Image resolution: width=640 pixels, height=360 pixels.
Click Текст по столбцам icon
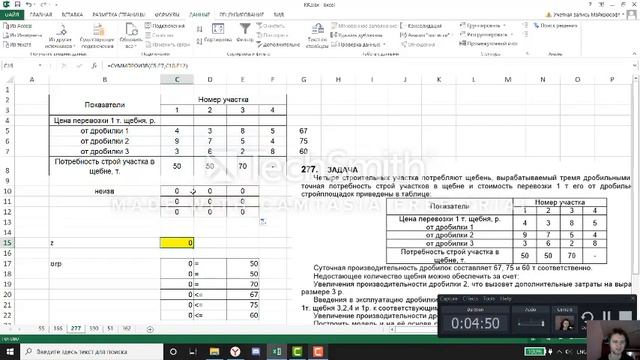[x=317, y=36]
